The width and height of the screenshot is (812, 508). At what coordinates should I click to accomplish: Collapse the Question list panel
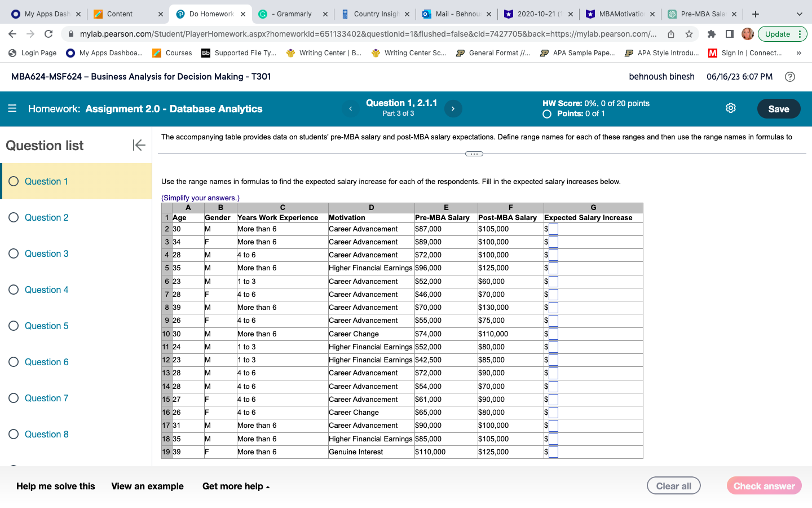coord(139,146)
